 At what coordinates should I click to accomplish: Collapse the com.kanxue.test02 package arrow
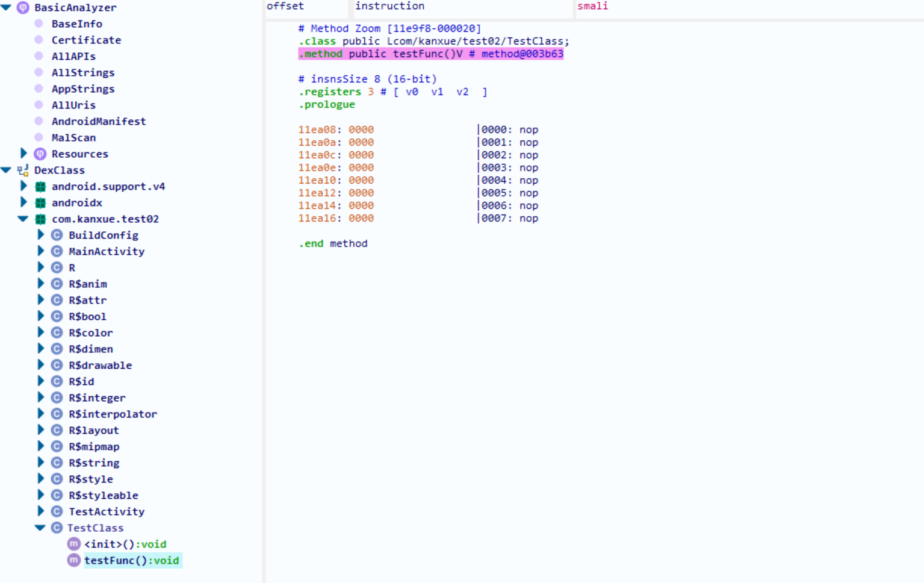(23, 219)
